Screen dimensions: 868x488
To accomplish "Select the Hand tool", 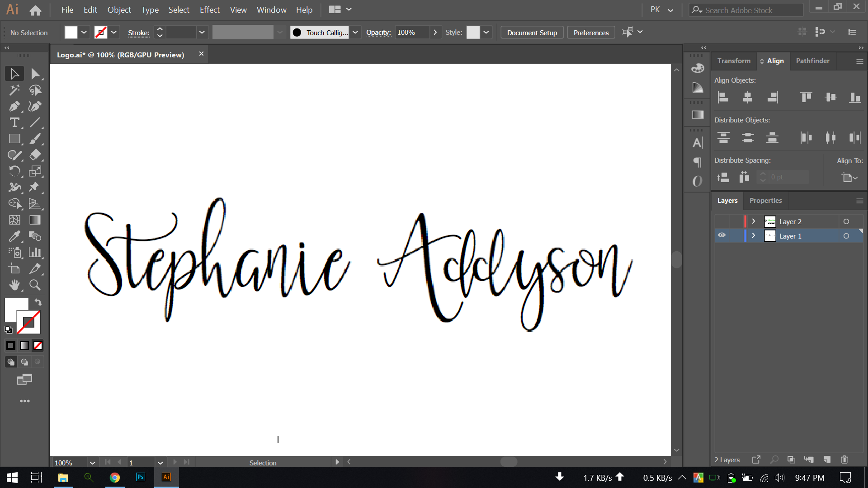I will [14, 285].
